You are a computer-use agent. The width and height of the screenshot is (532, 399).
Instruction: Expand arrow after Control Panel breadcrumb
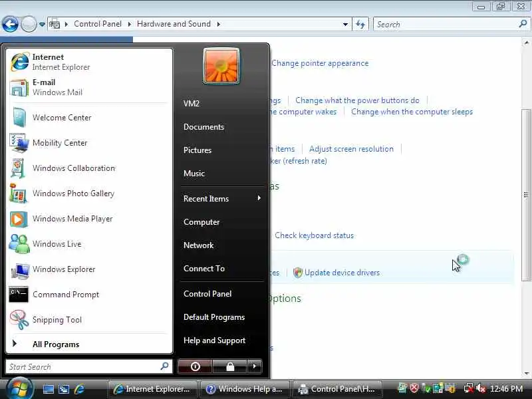129,24
